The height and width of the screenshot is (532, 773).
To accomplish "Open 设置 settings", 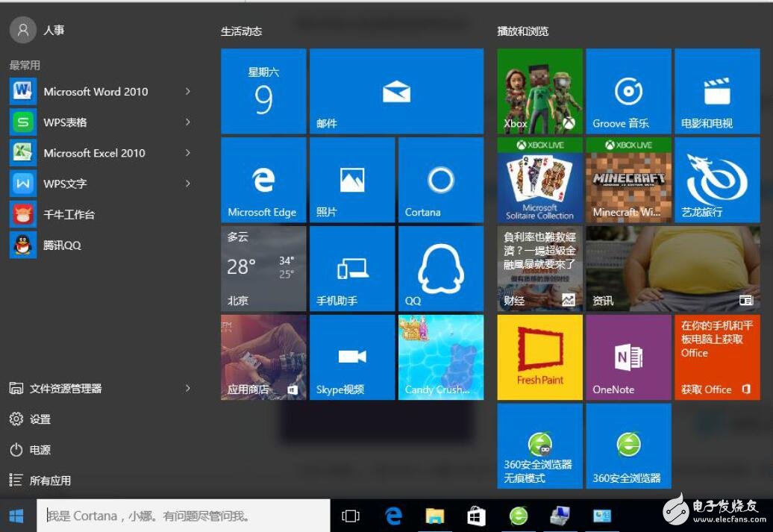I will point(40,419).
